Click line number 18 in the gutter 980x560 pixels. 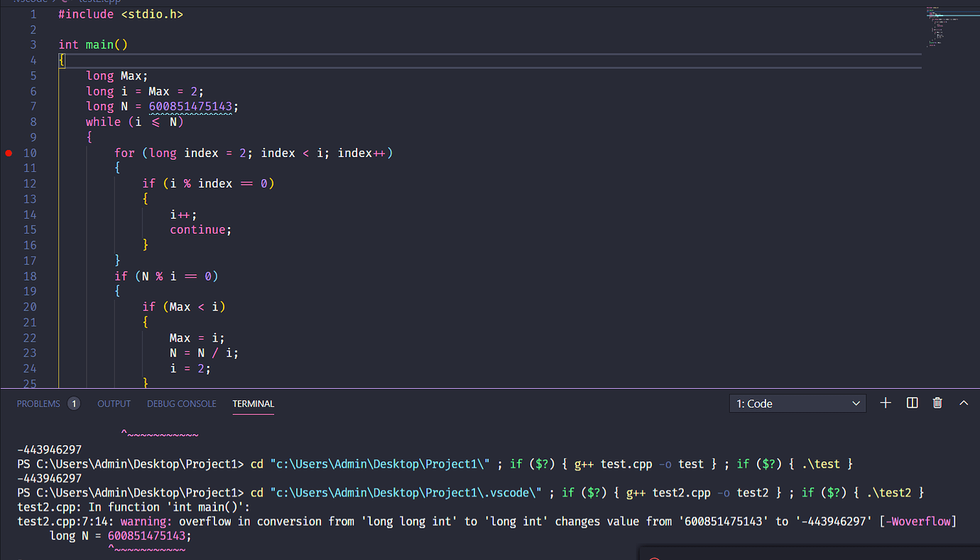click(x=30, y=276)
